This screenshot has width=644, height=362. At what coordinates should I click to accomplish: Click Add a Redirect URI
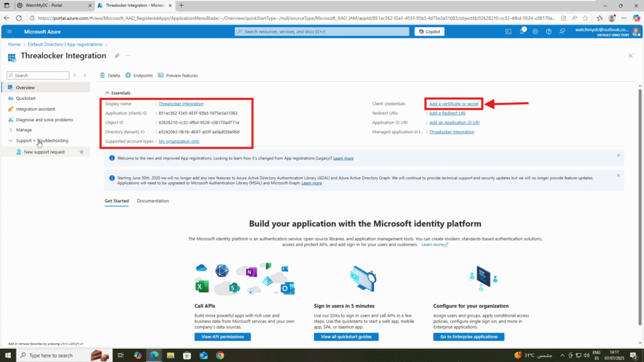pyautogui.click(x=447, y=113)
